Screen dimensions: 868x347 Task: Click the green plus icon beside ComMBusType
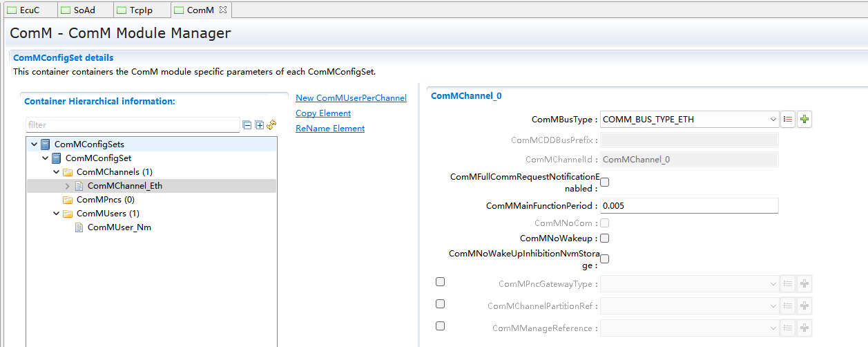804,120
